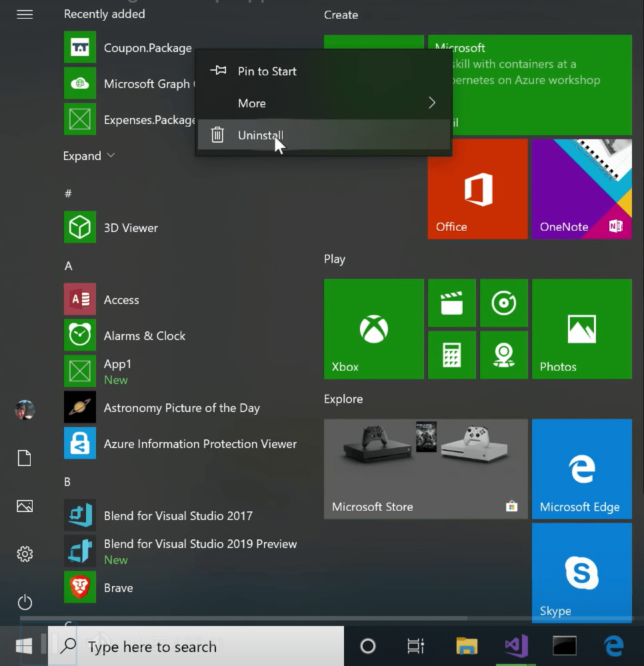Open the Groove Music tile

point(503,303)
